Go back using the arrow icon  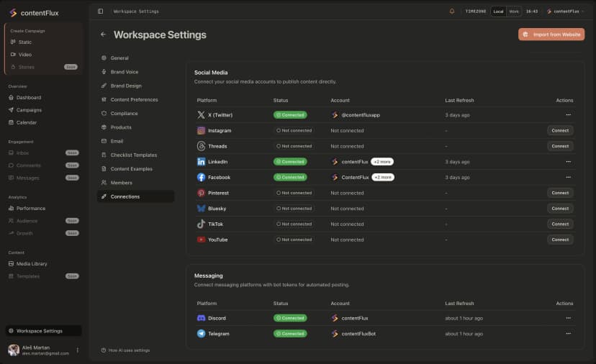103,35
